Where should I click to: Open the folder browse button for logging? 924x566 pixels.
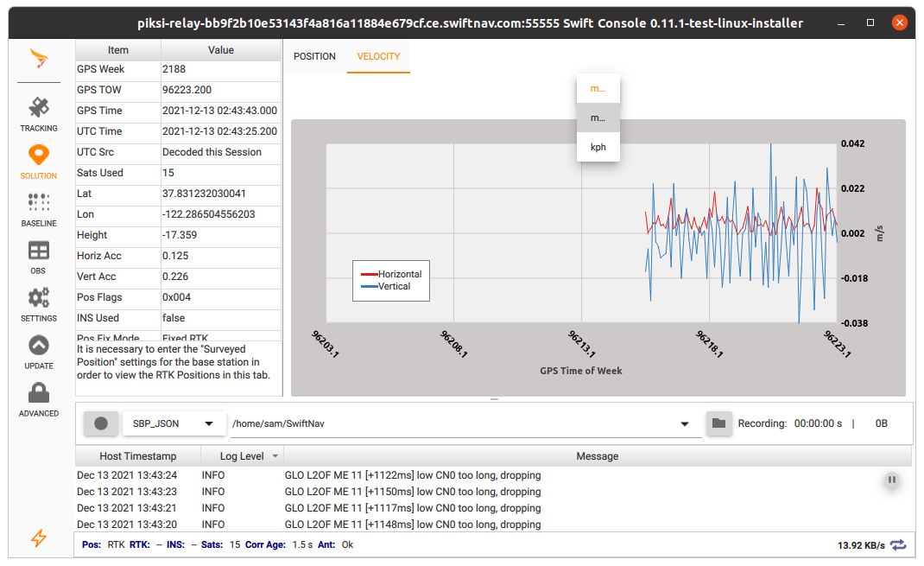[x=719, y=423]
